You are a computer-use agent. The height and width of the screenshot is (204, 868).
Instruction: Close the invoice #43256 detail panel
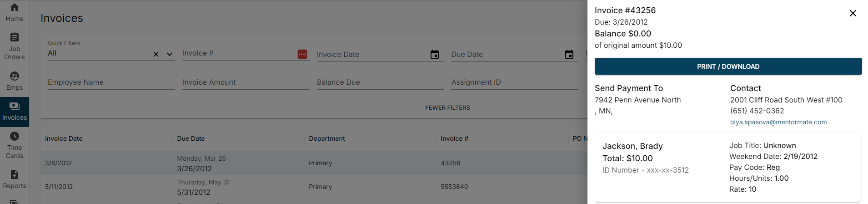853,13
